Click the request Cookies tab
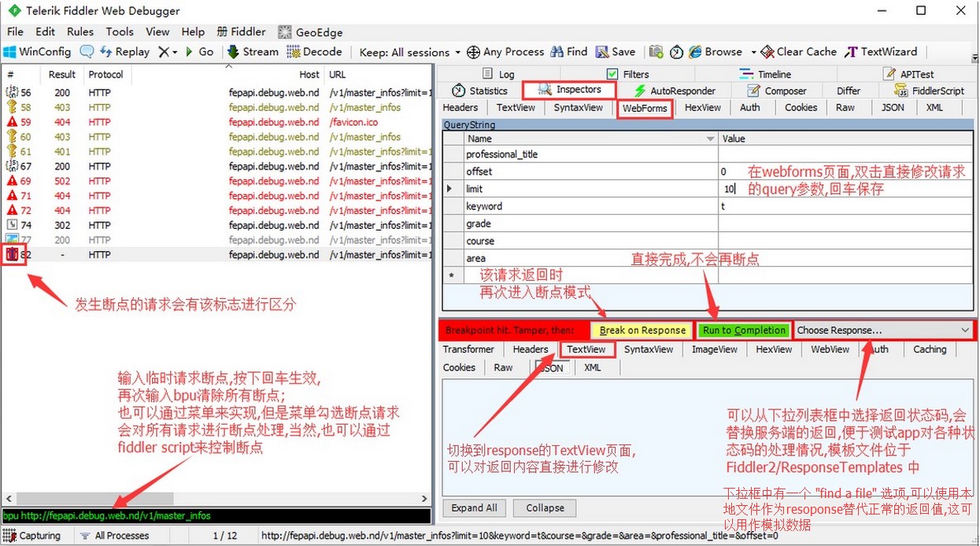980x546 pixels. point(801,108)
